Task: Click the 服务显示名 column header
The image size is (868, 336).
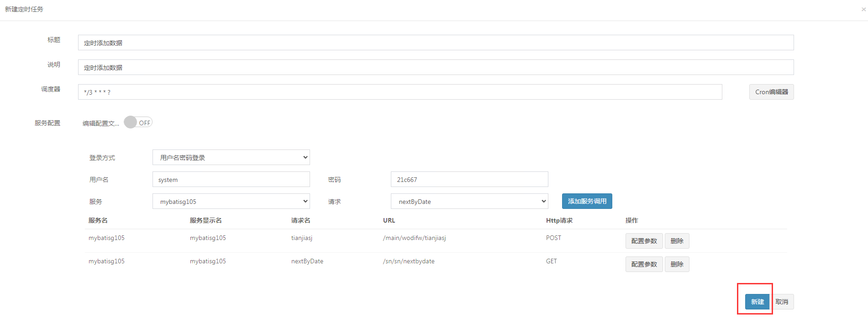Action: [206, 220]
